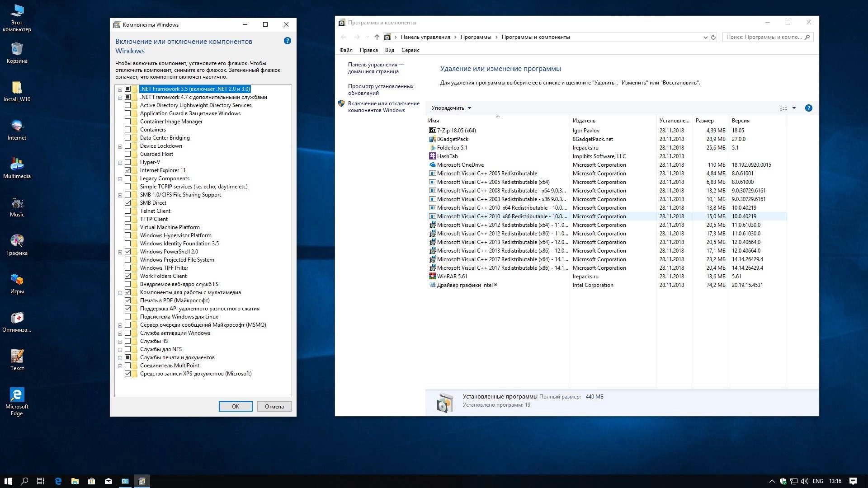The width and height of the screenshot is (868, 488).
Task: Open the Сервис menu
Action: click(410, 50)
